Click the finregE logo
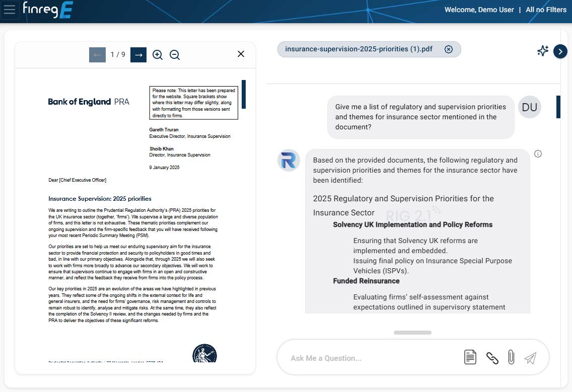572x392 pixels. [x=48, y=10]
